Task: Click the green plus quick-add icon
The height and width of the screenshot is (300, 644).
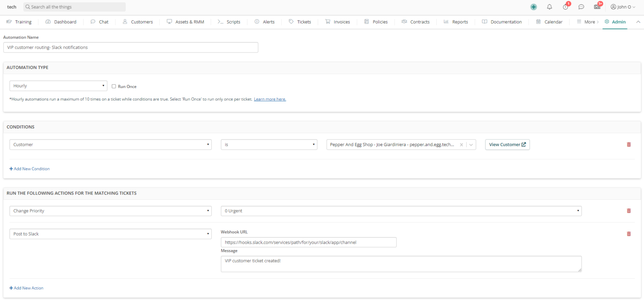Action: click(x=533, y=7)
